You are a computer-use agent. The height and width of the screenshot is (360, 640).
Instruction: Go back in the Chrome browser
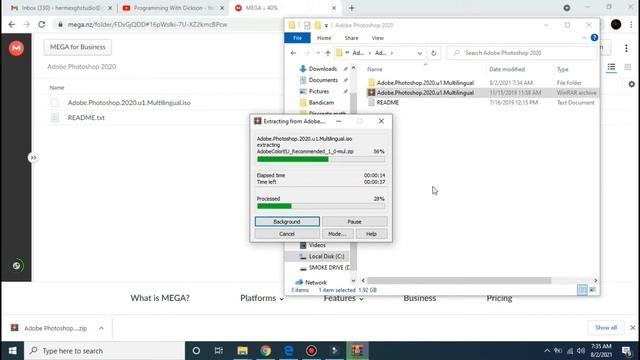11,24
